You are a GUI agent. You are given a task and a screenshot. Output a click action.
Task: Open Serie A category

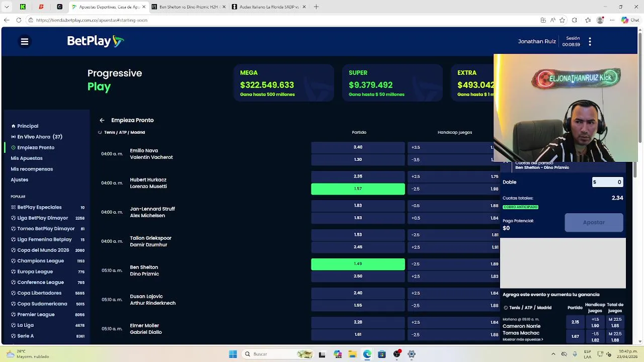coord(48,336)
